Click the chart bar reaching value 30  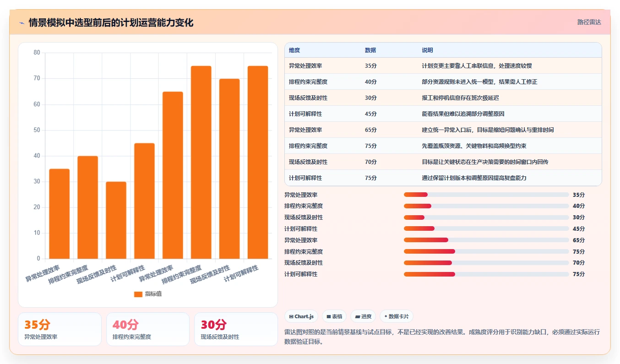coord(116,220)
